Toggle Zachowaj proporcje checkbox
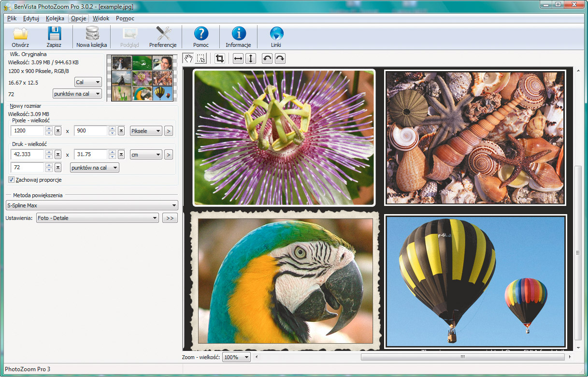 click(x=11, y=180)
